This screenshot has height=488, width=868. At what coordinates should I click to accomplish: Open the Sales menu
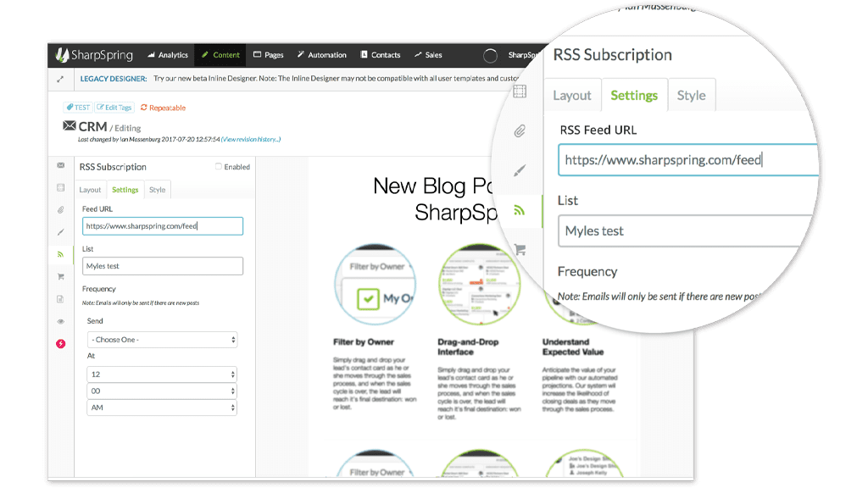428,55
